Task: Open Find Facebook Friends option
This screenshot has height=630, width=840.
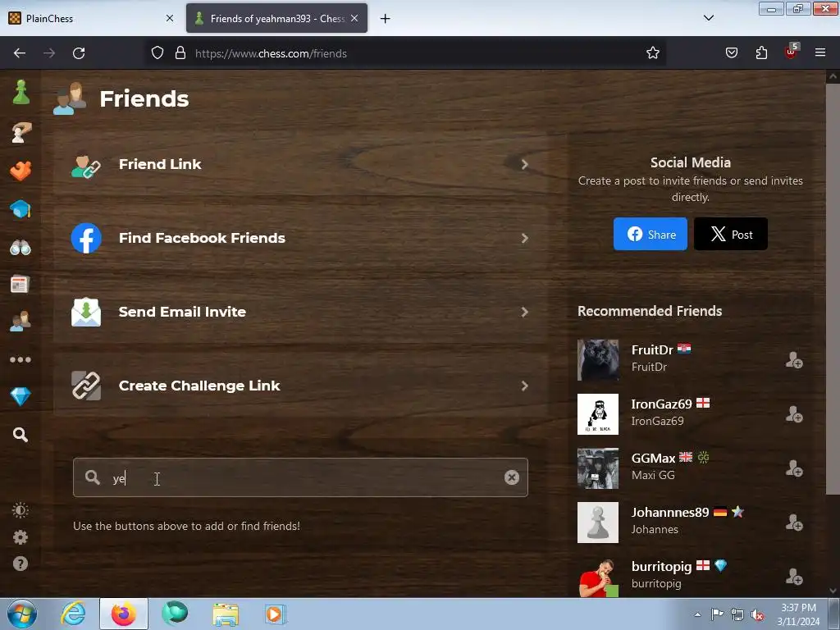Action: click(300, 239)
